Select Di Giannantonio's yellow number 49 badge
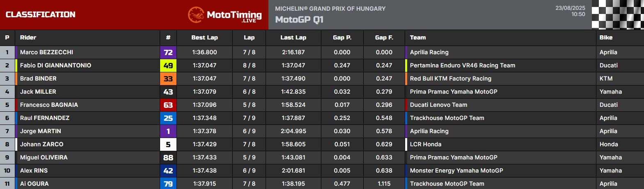Viewport: 644px width, 189px height. (168, 65)
